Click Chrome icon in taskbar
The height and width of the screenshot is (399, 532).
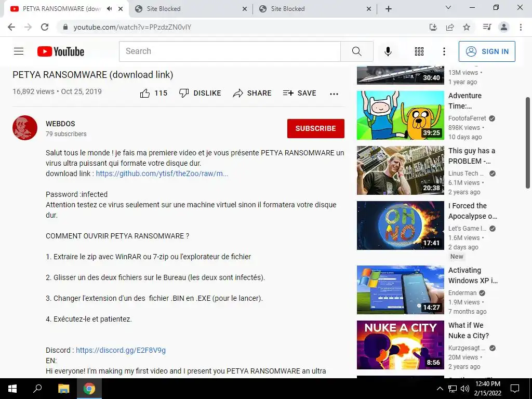point(89,389)
